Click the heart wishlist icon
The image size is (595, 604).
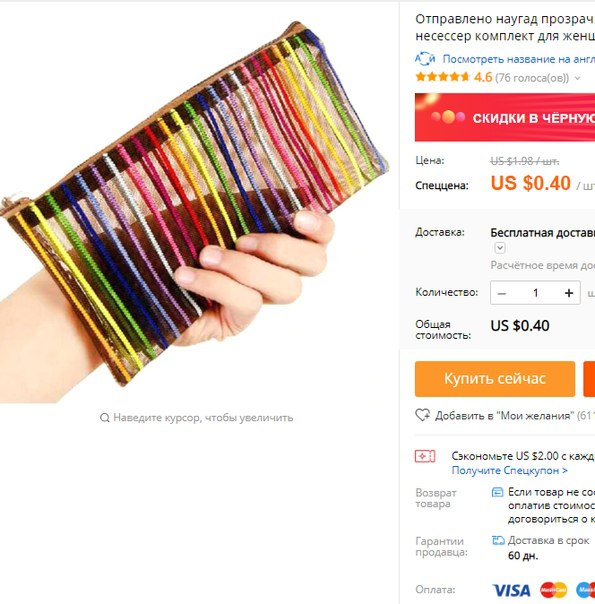click(x=422, y=415)
